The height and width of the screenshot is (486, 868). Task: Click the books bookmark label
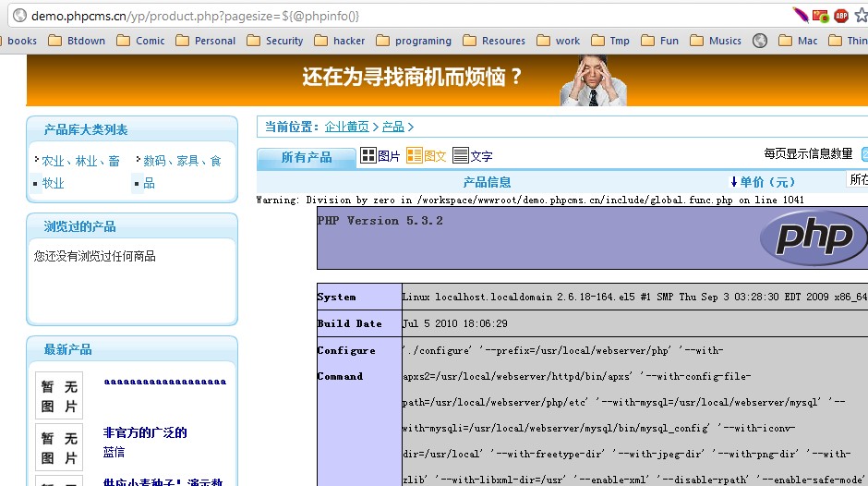pyautogui.click(x=22, y=41)
